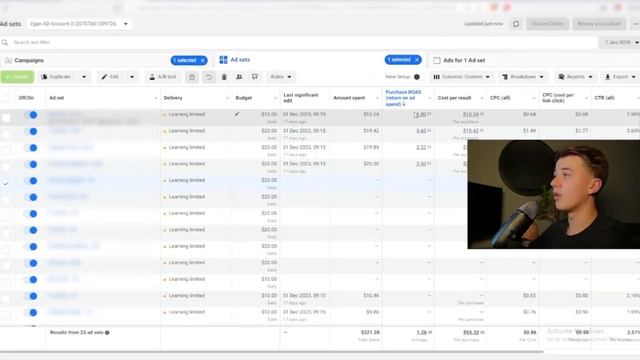
Task: Click the square icon before 'Ads for 1 Ad set'
Action: (437, 60)
